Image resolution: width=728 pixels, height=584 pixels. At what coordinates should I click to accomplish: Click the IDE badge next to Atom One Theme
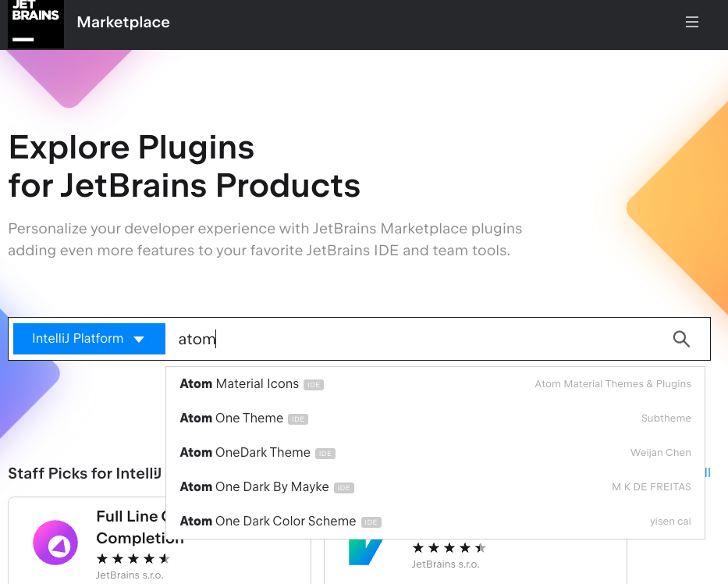[297, 419]
